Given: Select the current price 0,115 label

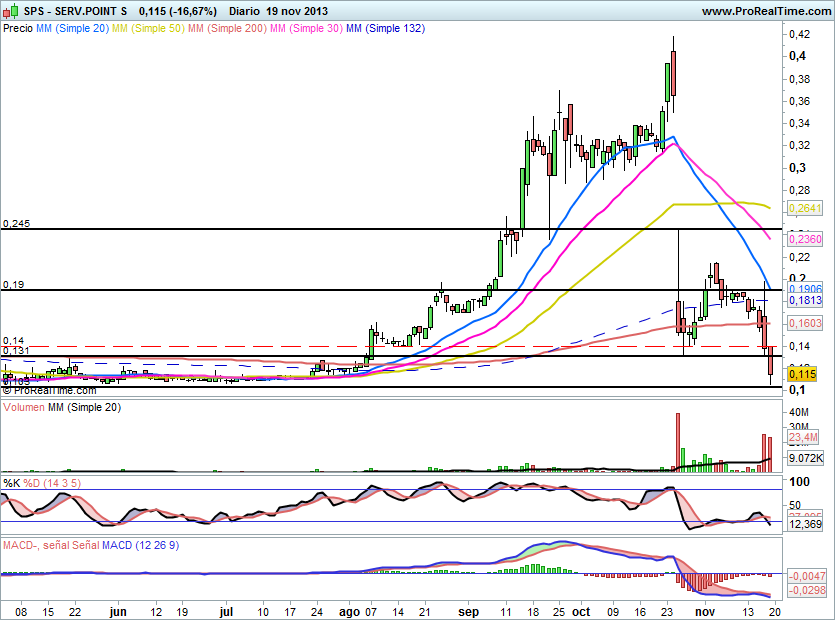Looking at the screenshot, I should coord(802,373).
